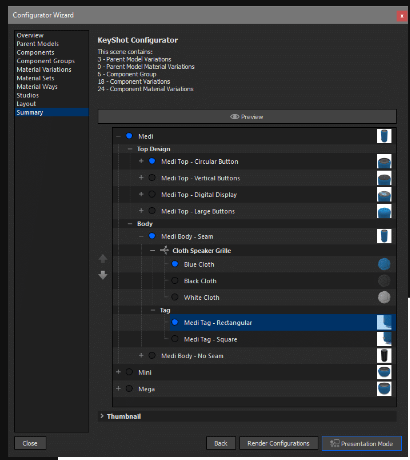The image size is (410, 460).
Task: Collapse the Medi tree node
Action: click(x=118, y=136)
